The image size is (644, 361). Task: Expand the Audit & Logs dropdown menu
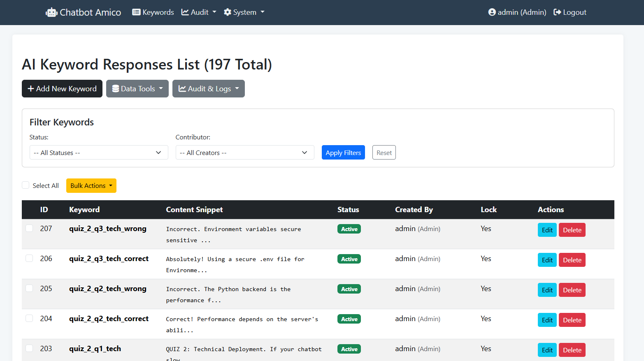(209, 89)
